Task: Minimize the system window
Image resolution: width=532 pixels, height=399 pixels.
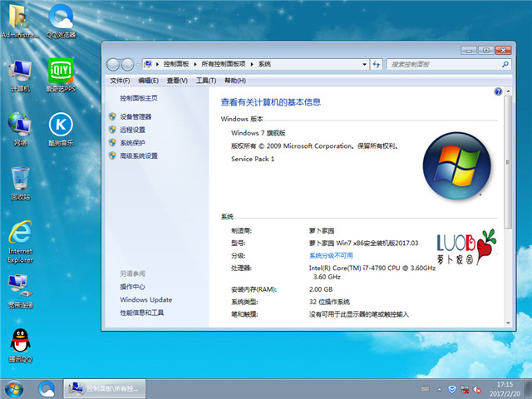Action: [x=469, y=51]
